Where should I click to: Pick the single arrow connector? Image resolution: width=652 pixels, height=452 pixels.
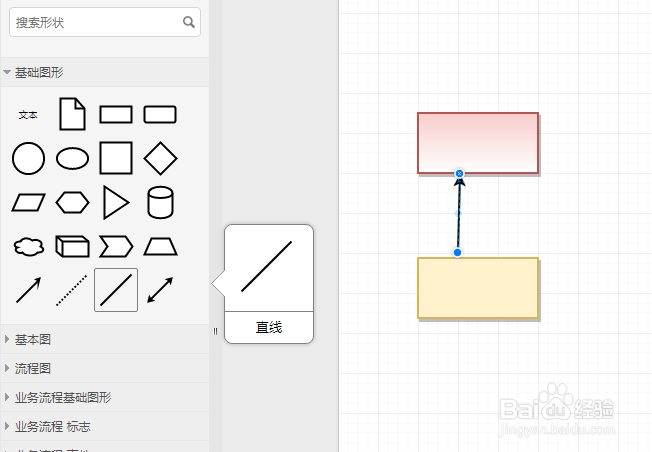(x=28, y=290)
